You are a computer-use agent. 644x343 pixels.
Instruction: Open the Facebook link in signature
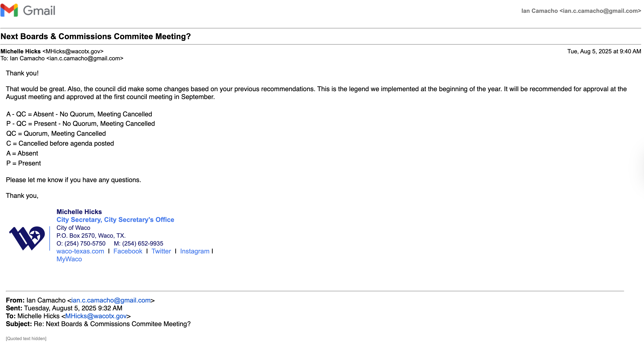tap(128, 251)
